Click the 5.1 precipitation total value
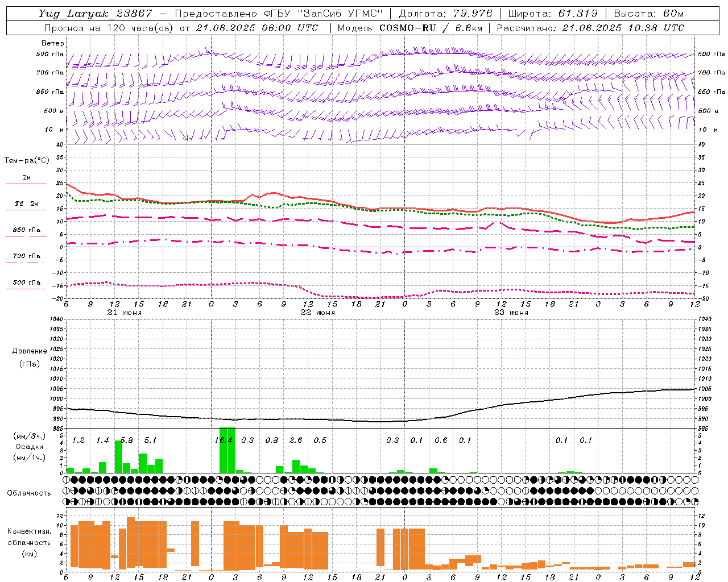The image size is (728, 582). pyautogui.click(x=150, y=440)
